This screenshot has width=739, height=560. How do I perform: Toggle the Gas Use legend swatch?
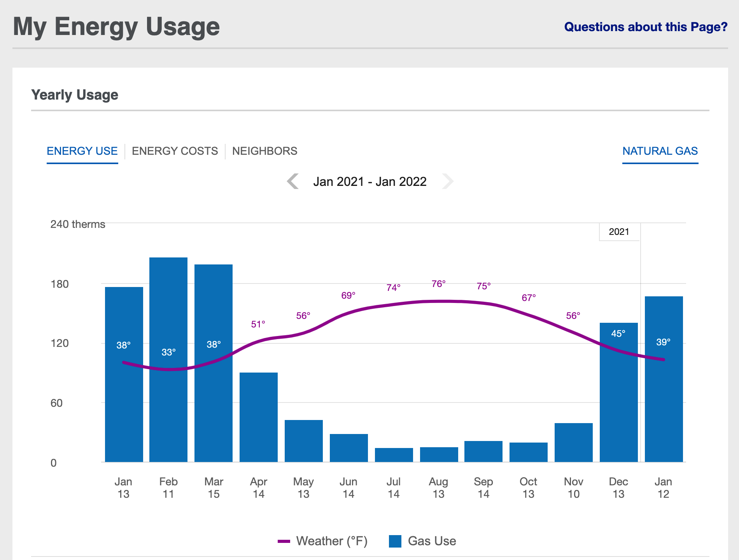tap(395, 541)
